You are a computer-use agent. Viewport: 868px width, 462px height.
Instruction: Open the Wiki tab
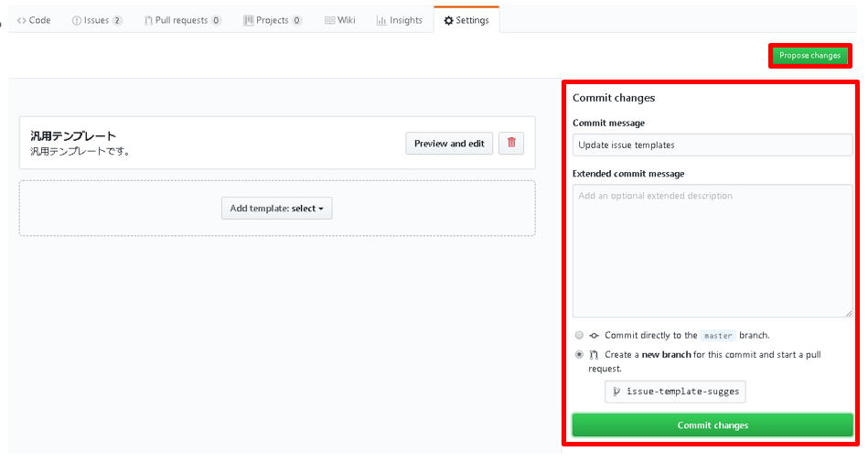(x=340, y=20)
